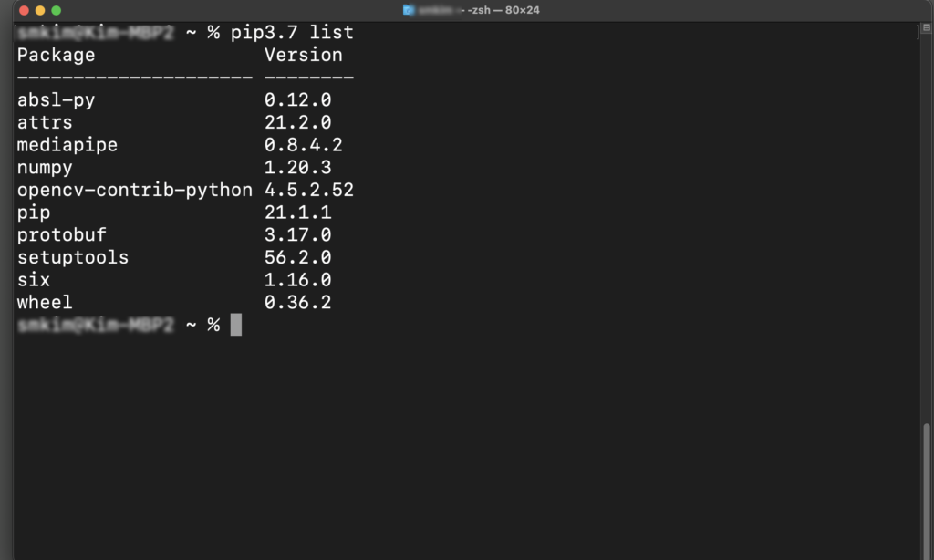Viewport: 934px width, 560px height.
Task: Click the pip version '21.1.1'
Action: 298,213
